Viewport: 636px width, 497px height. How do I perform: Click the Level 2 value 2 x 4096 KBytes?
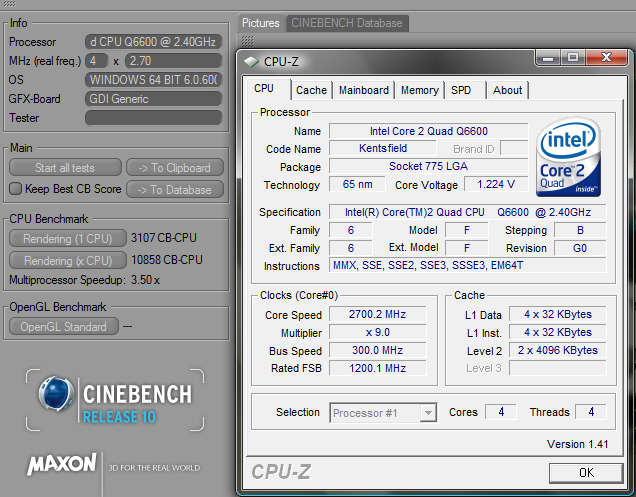(558, 350)
